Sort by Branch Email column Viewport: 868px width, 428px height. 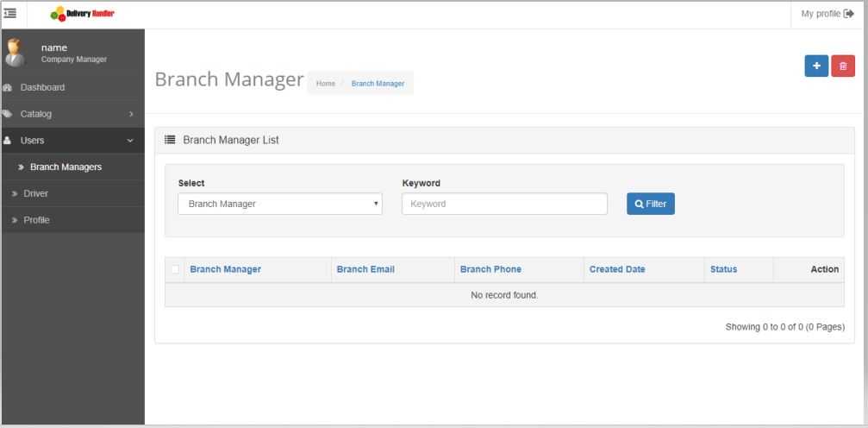click(365, 269)
